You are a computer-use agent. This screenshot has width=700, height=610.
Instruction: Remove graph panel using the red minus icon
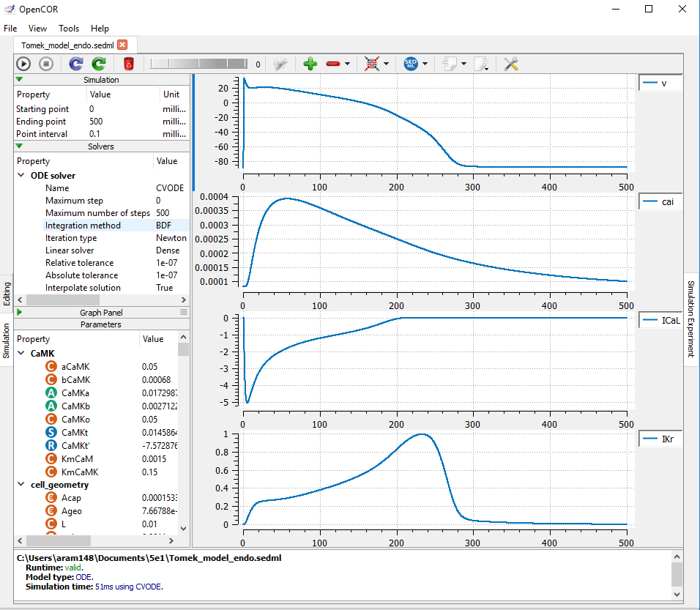[333, 64]
